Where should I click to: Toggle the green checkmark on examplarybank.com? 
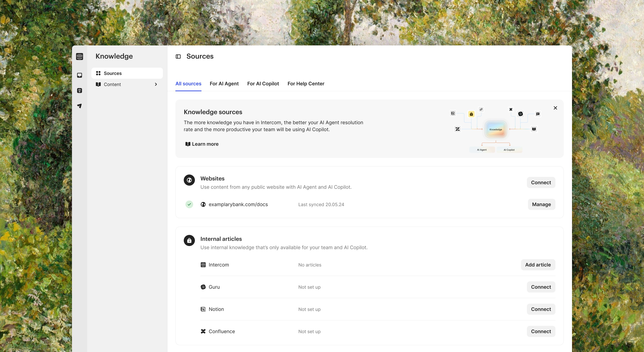tap(189, 204)
